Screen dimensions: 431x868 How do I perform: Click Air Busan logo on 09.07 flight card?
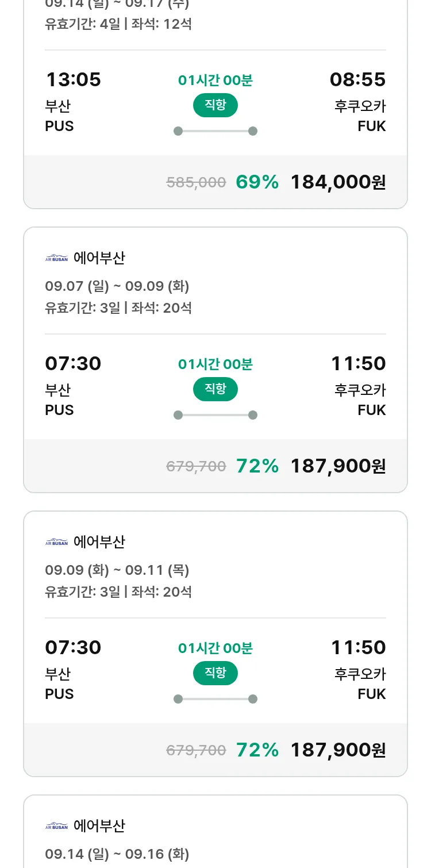click(56, 259)
